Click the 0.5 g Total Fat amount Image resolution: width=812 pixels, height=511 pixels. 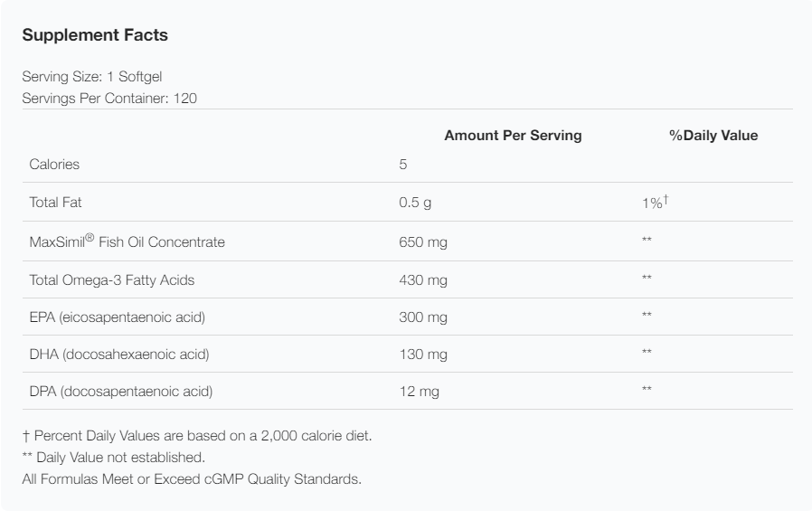tap(415, 203)
